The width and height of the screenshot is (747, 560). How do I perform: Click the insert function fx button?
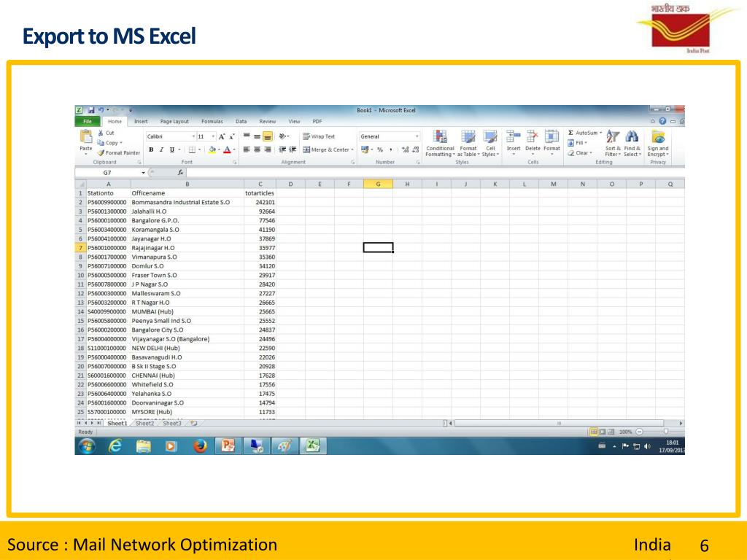(181, 173)
